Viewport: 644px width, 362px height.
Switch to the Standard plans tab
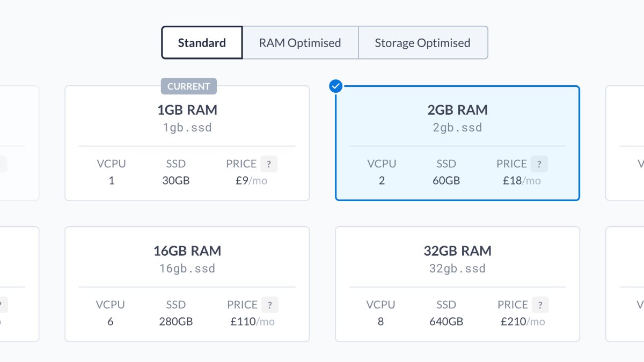click(x=202, y=42)
